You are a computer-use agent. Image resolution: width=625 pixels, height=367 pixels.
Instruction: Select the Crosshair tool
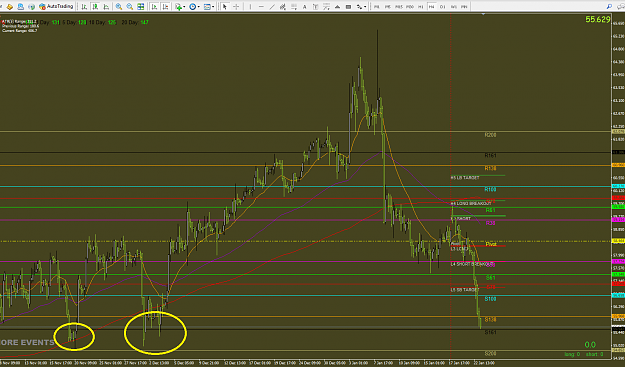[236, 7]
